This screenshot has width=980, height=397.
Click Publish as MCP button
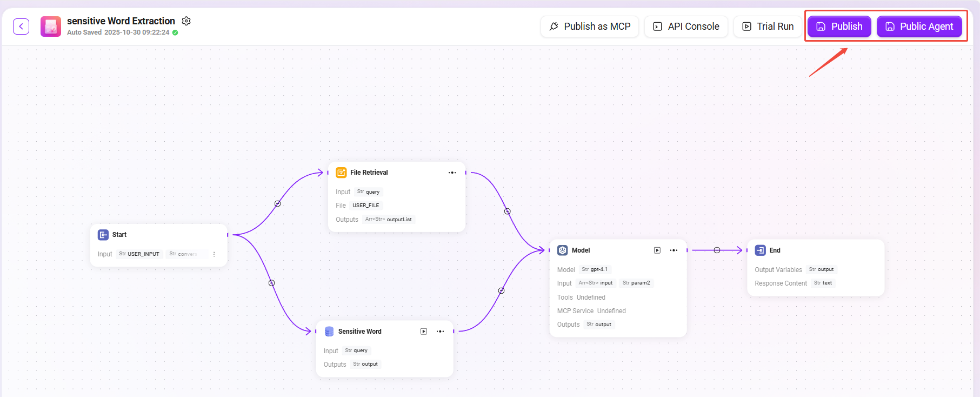coord(590,27)
